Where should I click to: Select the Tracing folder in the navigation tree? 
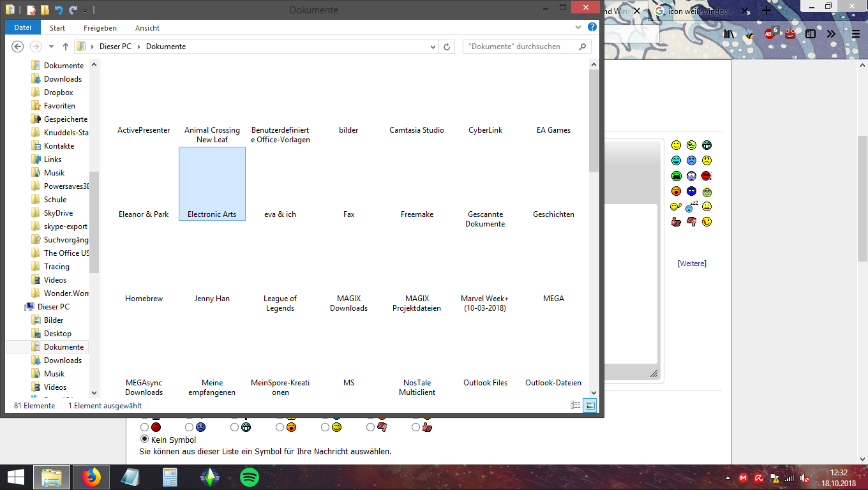pos(56,267)
